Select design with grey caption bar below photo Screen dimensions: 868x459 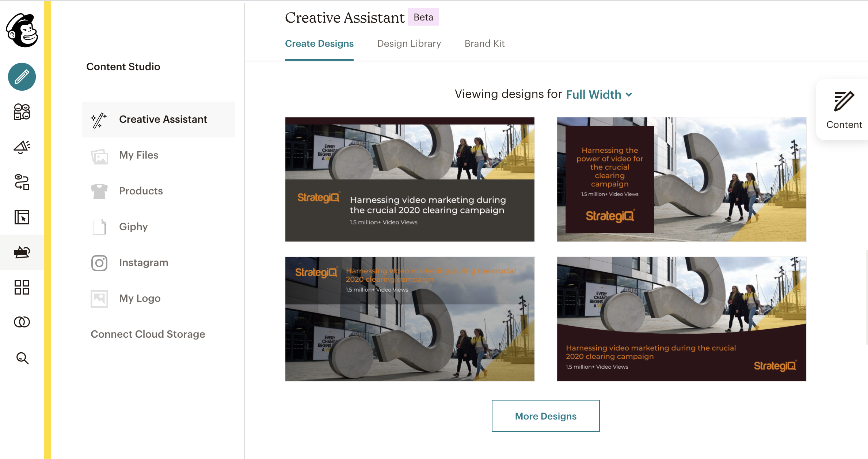[410, 179]
